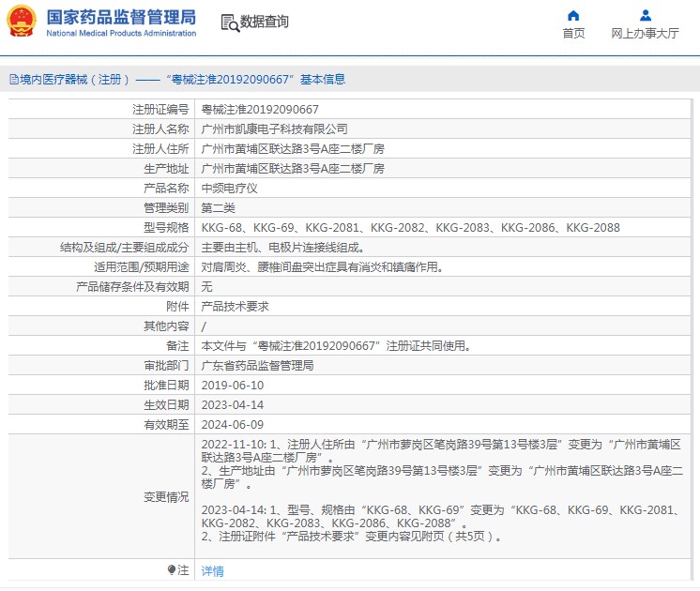Screen dimensions: 700x591
Task: Click the 2022-11-10 change record
Action: click(442, 463)
